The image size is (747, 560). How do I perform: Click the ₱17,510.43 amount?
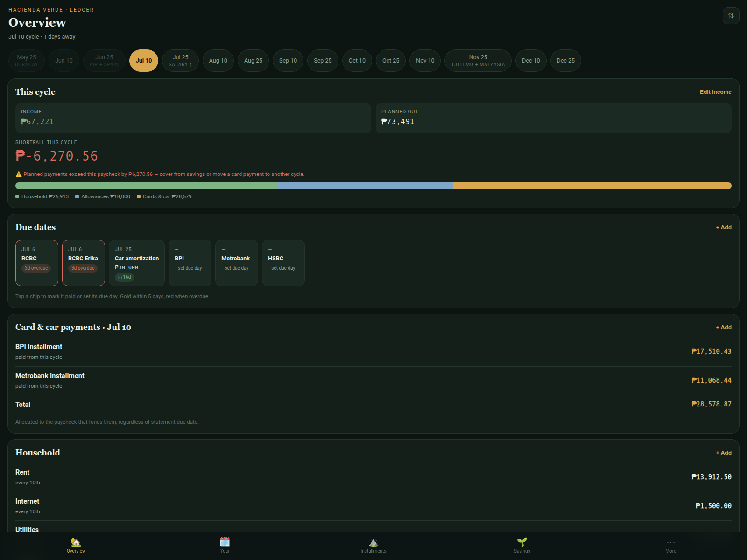pyautogui.click(x=712, y=351)
